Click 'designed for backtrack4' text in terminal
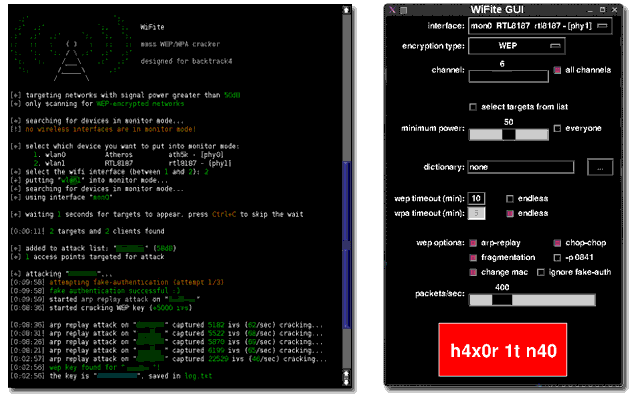 click(187, 61)
